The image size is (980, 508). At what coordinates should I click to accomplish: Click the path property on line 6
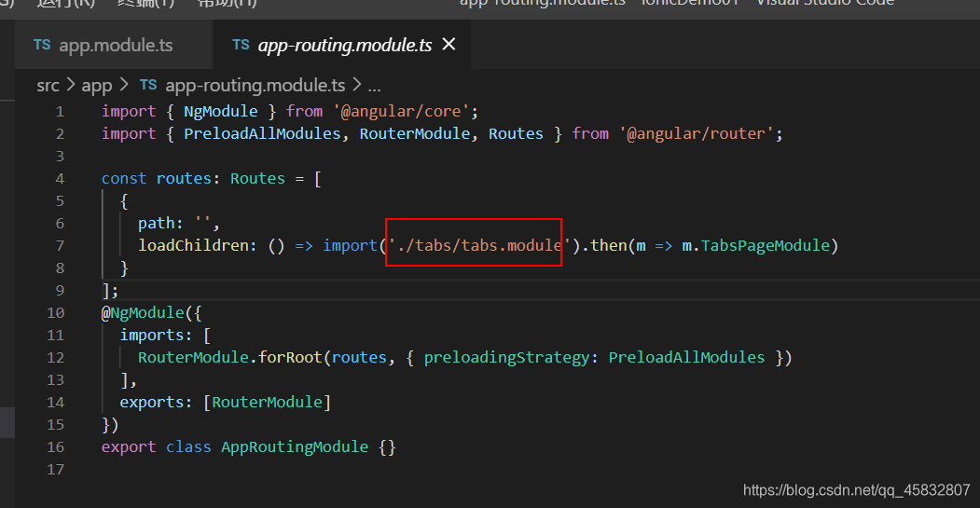click(x=157, y=224)
